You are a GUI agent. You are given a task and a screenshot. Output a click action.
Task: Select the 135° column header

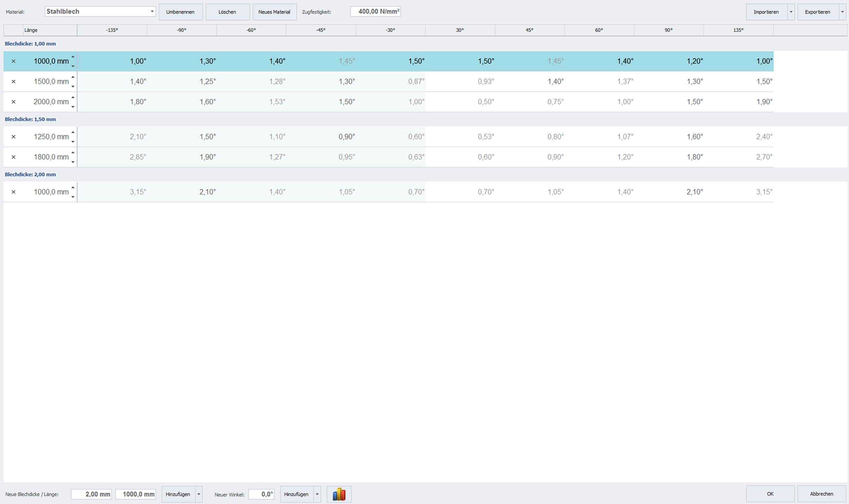(x=738, y=30)
